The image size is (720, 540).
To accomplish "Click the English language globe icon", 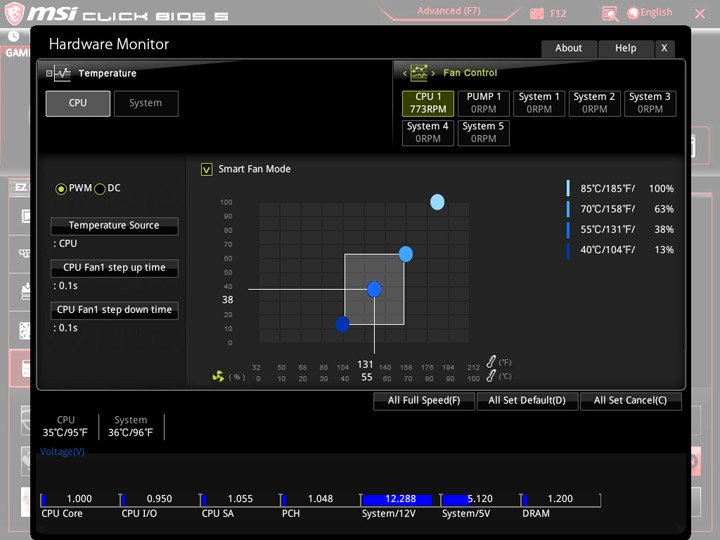I will [x=633, y=13].
